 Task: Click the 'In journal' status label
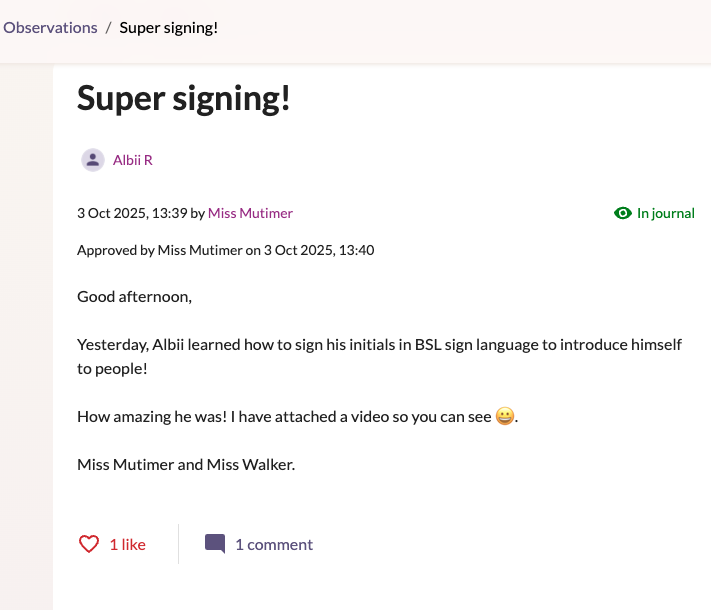point(665,213)
